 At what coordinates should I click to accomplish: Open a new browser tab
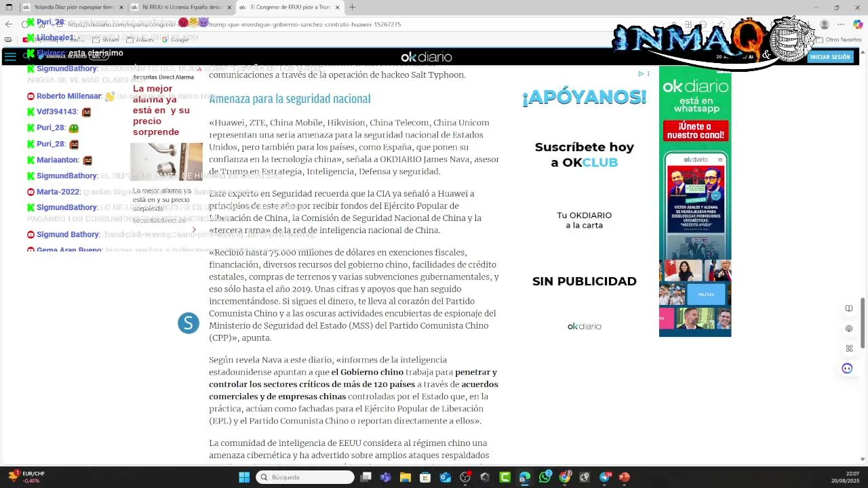tap(353, 7)
